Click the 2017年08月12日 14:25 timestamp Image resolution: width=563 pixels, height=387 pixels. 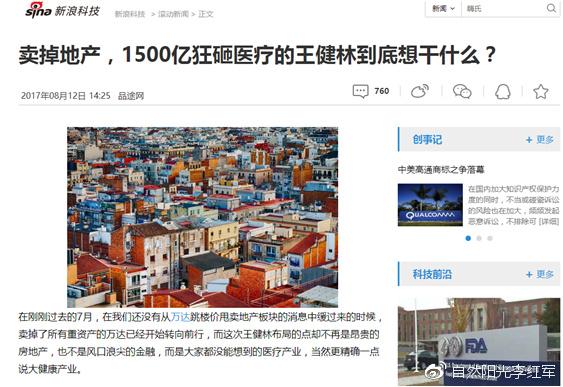pyautogui.click(x=65, y=96)
